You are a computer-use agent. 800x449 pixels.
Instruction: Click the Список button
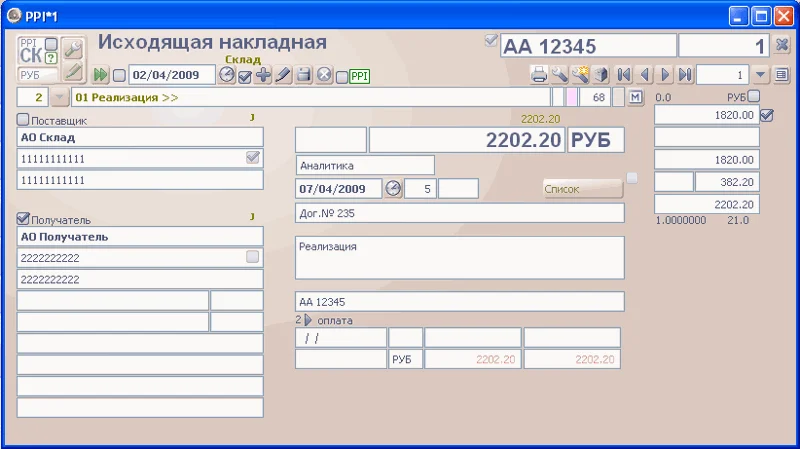(x=583, y=189)
